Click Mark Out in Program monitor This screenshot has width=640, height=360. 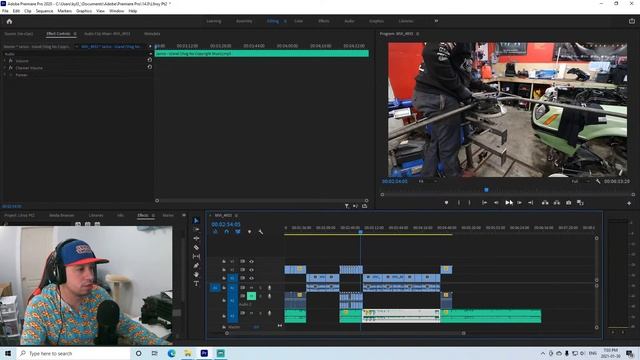click(469, 202)
